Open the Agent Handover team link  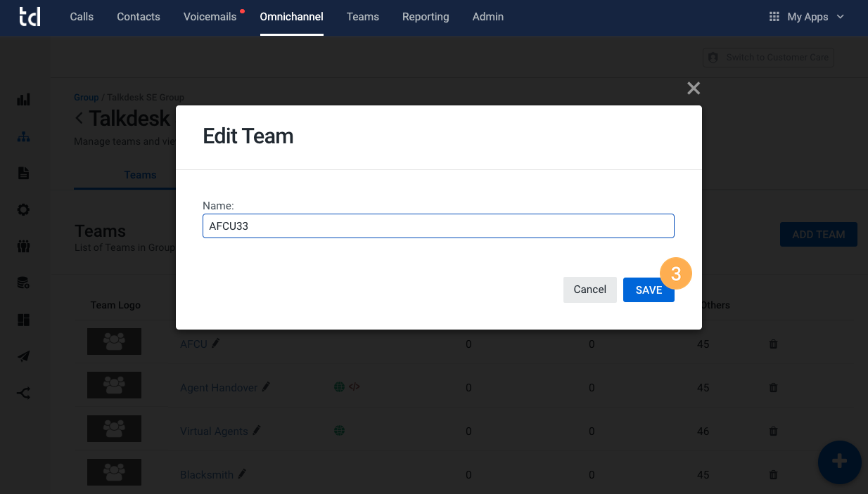tap(219, 388)
